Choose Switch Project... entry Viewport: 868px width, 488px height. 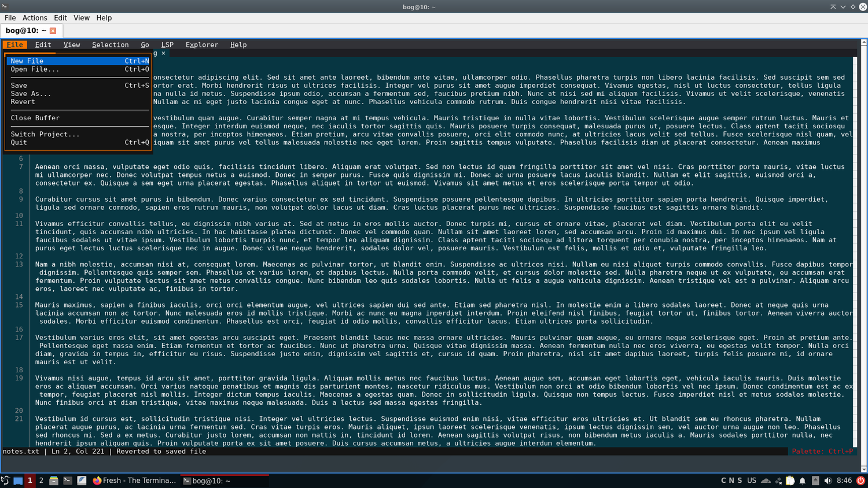pyautogui.click(x=79, y=134)
